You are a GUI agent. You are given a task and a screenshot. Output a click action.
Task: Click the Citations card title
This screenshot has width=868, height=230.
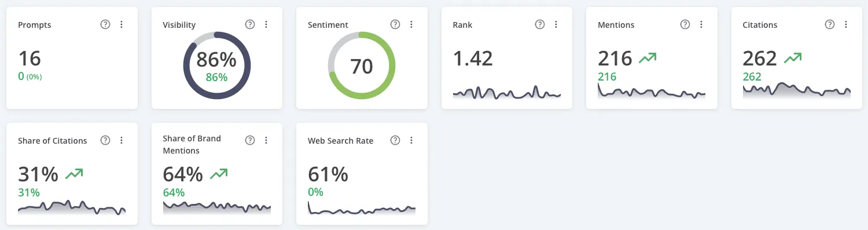[x=760, y=25]
